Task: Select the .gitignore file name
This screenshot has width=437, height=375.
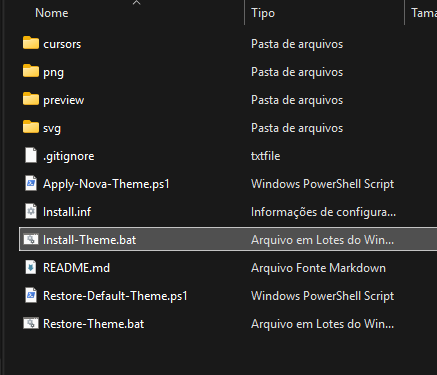Action: coord(69,156)
